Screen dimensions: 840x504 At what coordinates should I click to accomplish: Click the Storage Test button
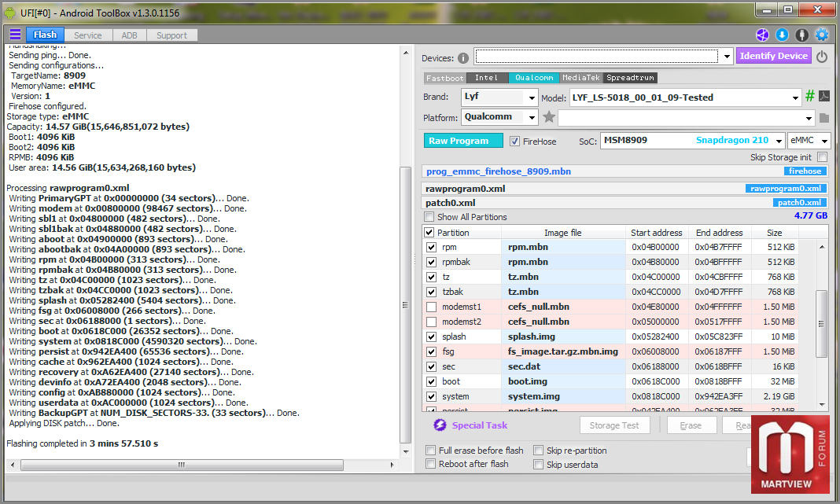tap(614, 425)
